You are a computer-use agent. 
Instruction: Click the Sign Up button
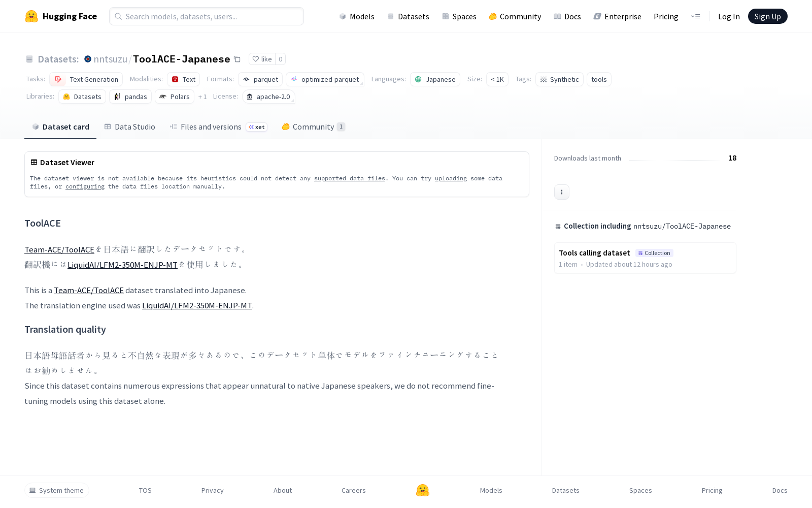pos(767,16)
